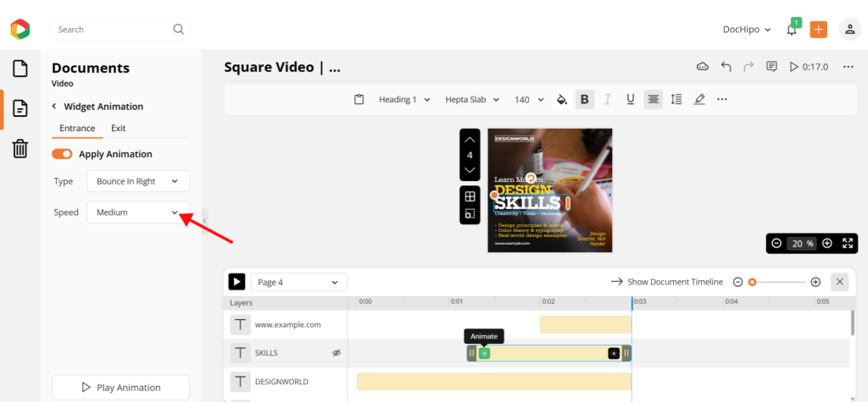
Task: Click the page resize icon below grid
Action: click(470, 213)
